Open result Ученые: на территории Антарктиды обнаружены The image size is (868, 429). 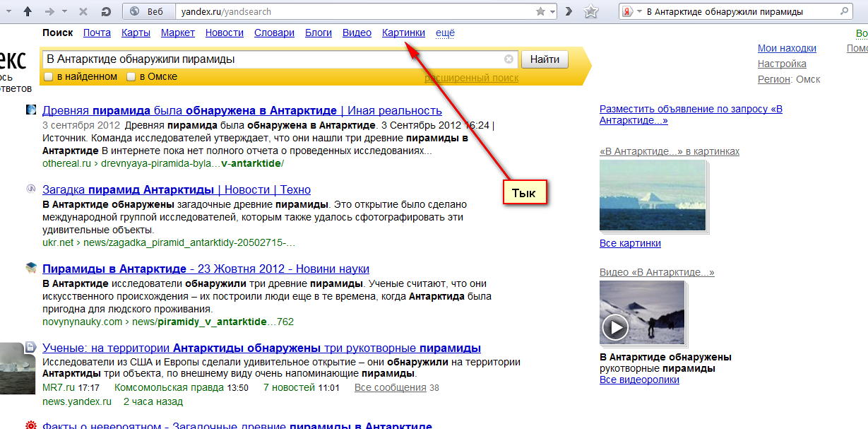261,348
